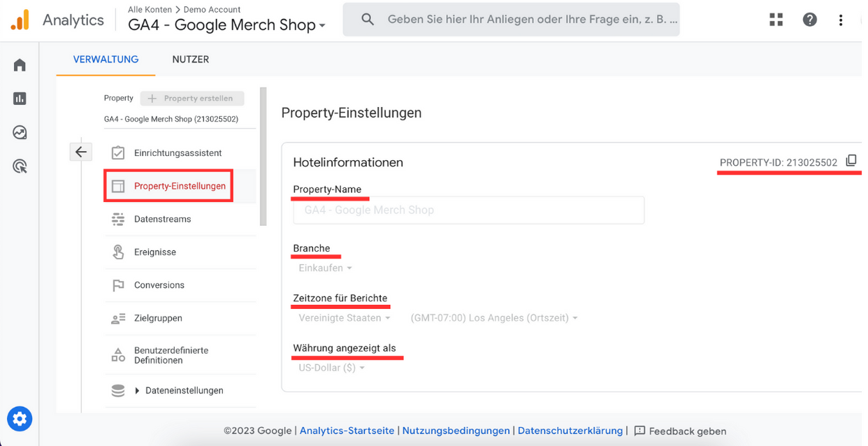Image resolution: width=868 pixels, height=446 pixels.
Task: Open the Vereinigte Staaten country dropdown
Action: pyautogui.click(x=345, y=317)
